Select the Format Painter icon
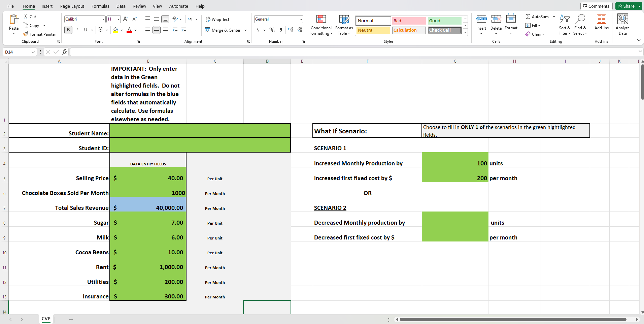 pos(39,34)
